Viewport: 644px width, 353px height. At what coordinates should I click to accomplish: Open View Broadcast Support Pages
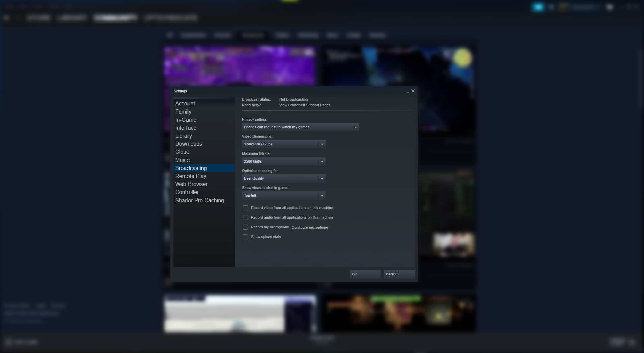(305, 105)
